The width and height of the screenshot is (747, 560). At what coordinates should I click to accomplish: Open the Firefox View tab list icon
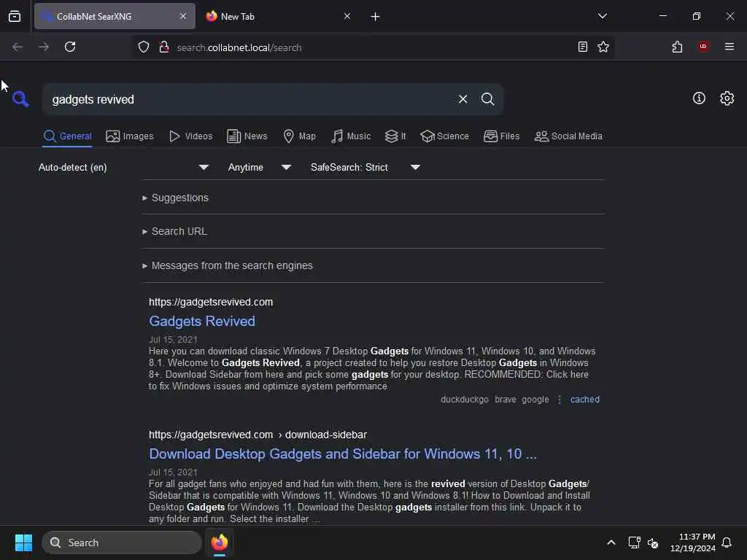(x=15, y=16)
